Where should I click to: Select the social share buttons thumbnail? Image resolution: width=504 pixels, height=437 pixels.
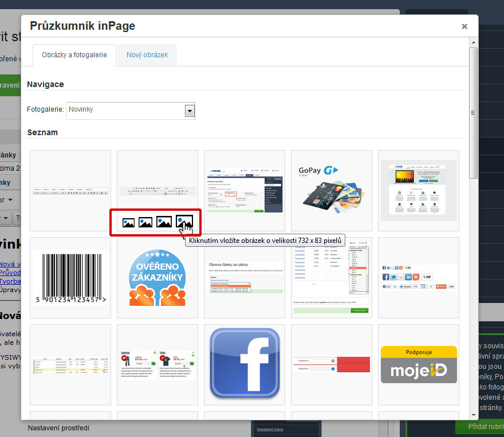(x=419, y=278)
